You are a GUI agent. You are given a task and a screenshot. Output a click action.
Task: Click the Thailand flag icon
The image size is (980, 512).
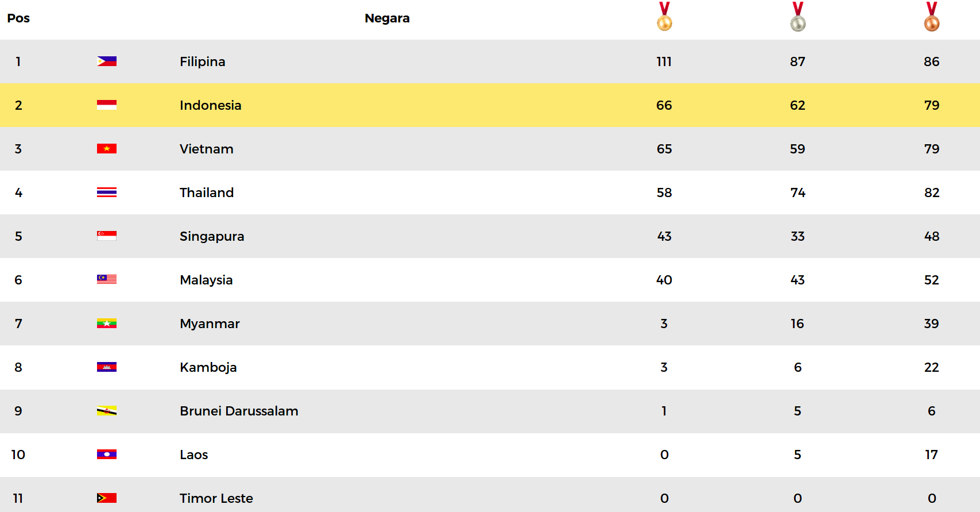click(107, 193)
